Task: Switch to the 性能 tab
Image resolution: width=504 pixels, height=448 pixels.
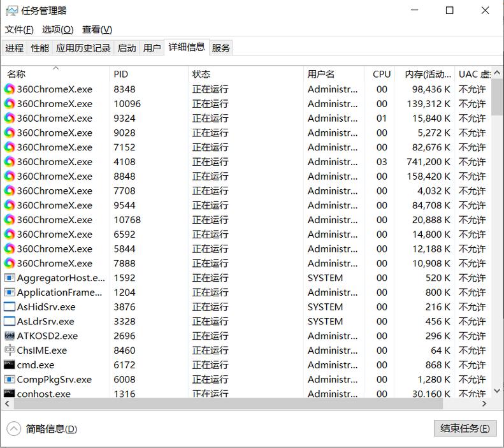Action: (x=40, y=48)
